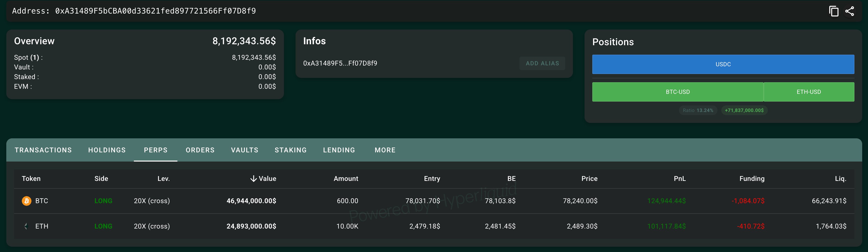Switch to the HOLDINGS tab
Screen dimensions: 868x252
point(107,150)
